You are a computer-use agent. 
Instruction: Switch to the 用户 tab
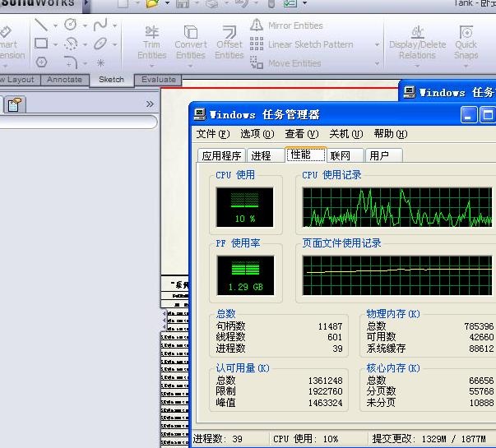(x=383, y=155)
